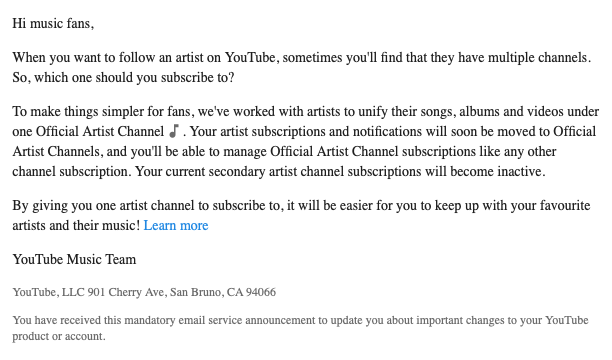Viewport: 612px width, 360px height.
Task: Click the line So, which one should you subscribe to?
Action: click(x=123, y=78)
